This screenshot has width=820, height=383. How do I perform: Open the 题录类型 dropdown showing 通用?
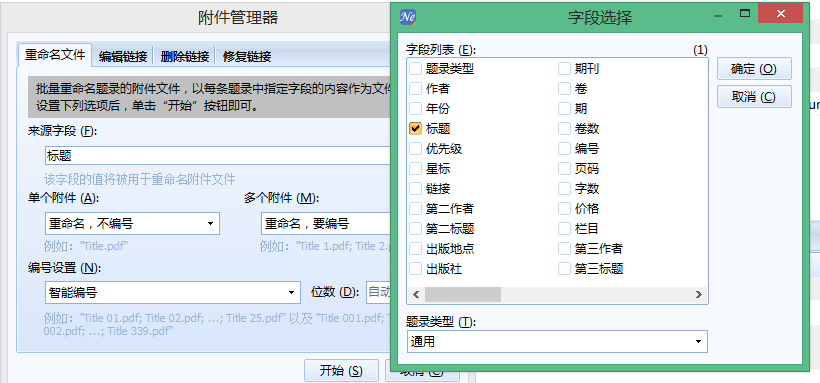[x=557, y=342]
